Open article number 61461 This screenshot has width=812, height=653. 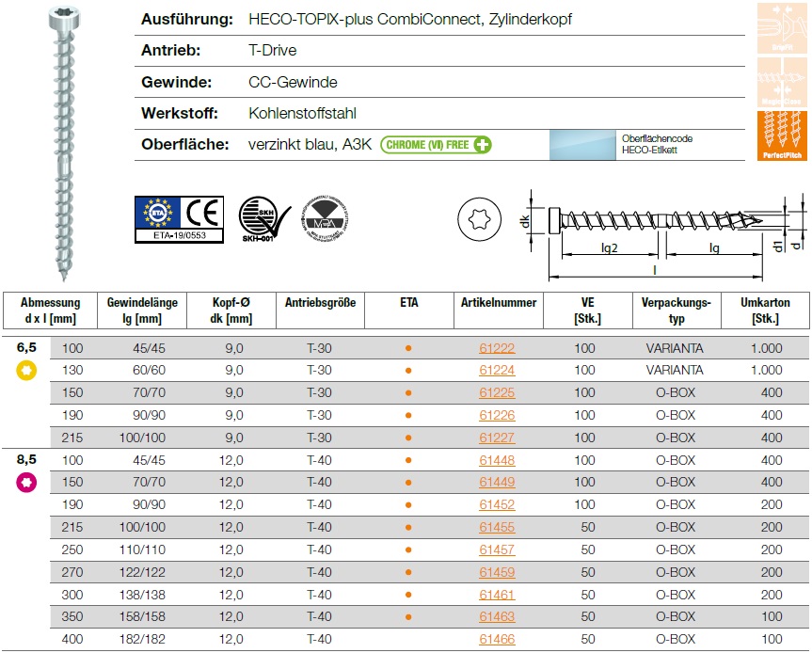[x=497, y=595]
